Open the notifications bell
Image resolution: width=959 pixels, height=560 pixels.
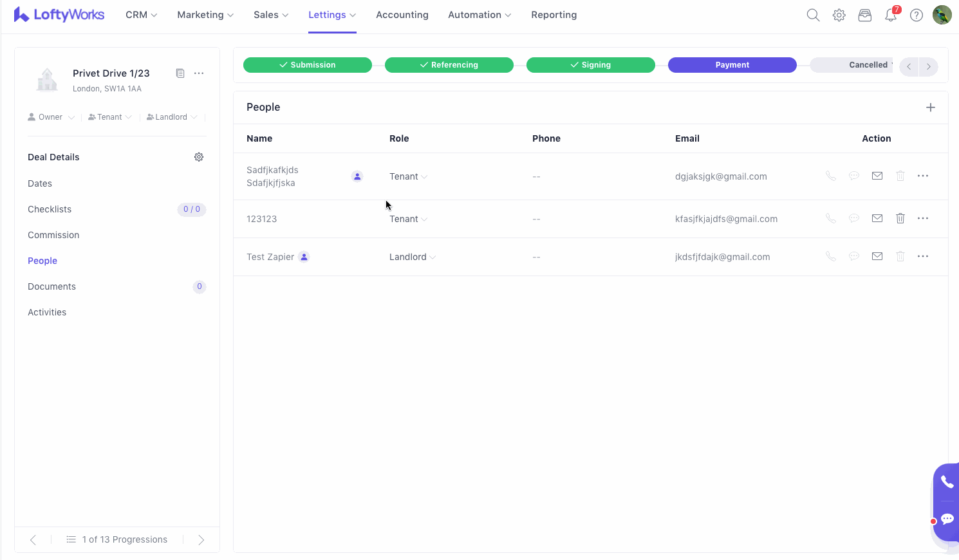[891, 15]
